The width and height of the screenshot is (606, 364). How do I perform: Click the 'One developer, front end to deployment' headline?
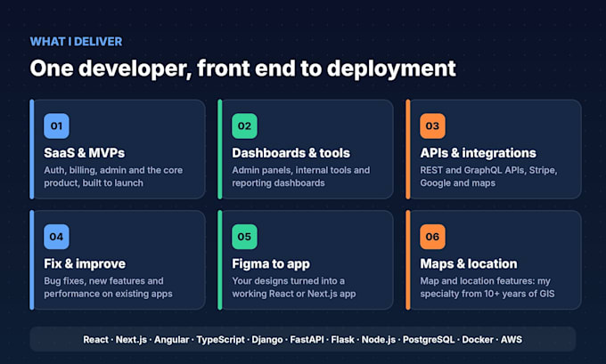coord(242,69)
